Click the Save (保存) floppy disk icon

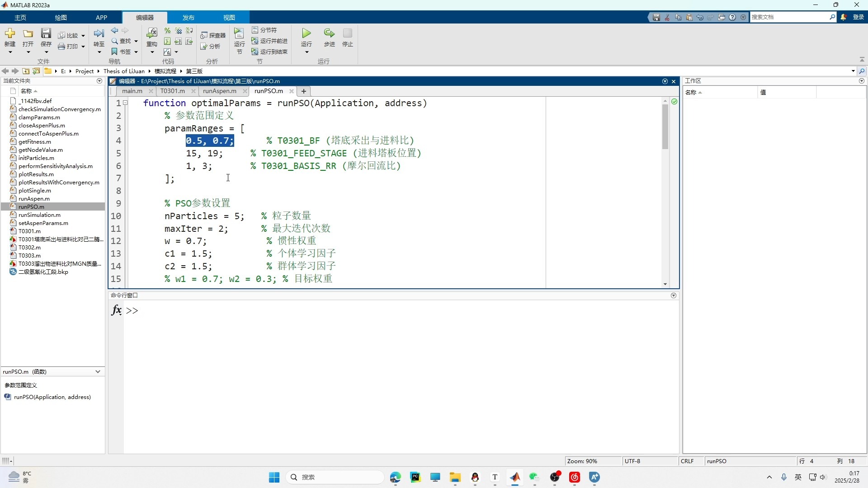(x=46, y=33)
